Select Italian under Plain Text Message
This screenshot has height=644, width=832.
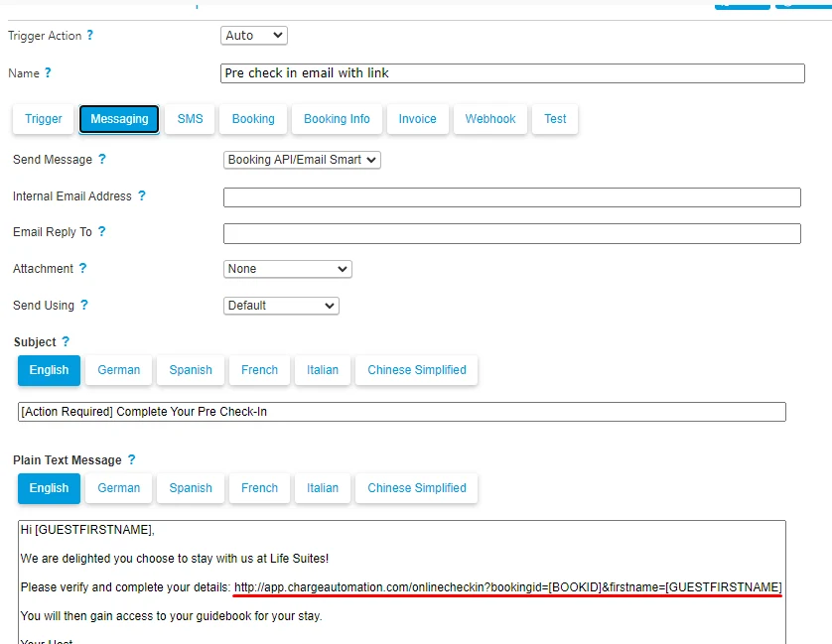tap(322, 488)
